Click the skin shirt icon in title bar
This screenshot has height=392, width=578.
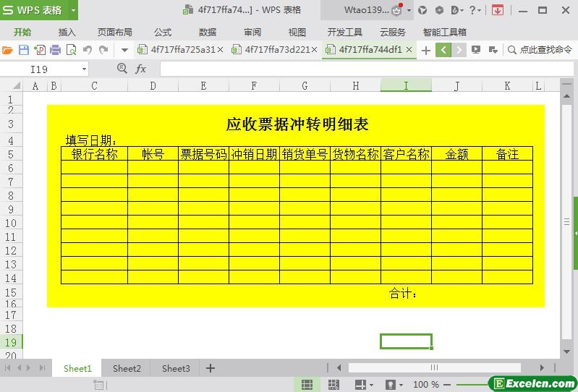pyautogui.click(x=422, y=10)
